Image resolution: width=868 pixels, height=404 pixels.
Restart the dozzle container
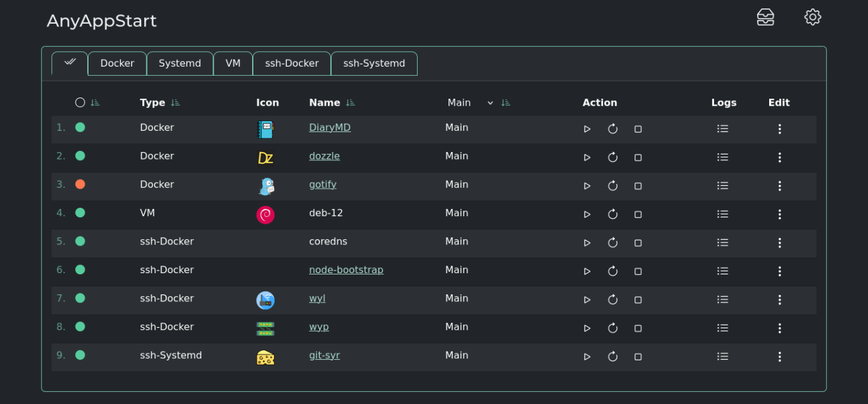click(x=613, y=157)
